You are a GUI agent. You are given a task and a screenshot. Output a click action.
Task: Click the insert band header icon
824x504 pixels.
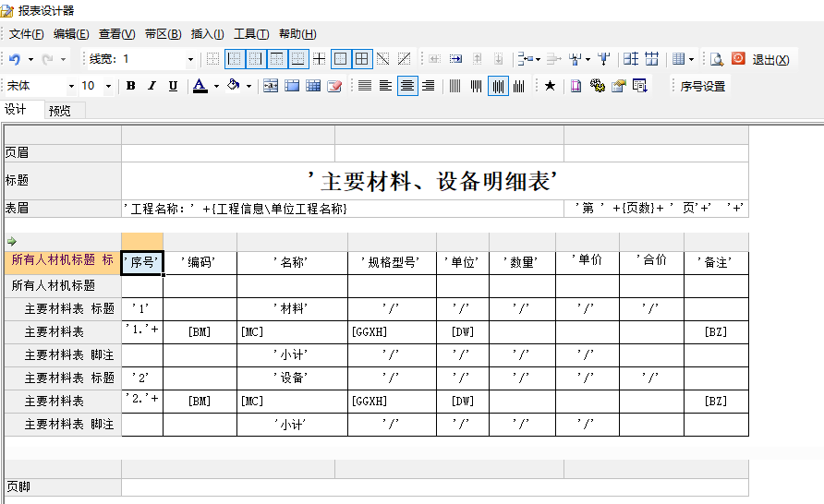click(292, 86)
